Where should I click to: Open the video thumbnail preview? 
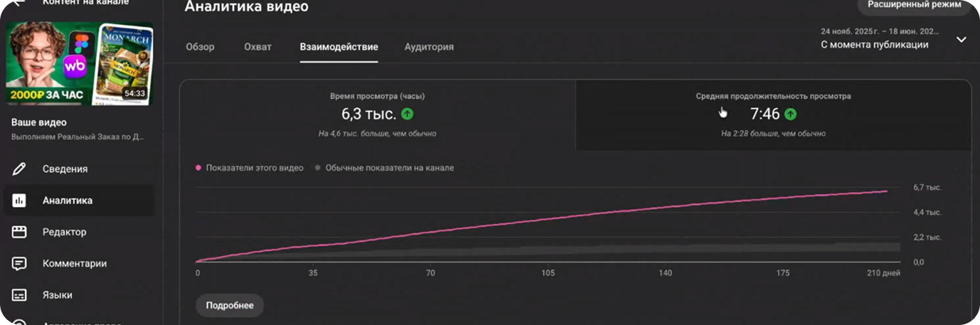coord(79,63)
